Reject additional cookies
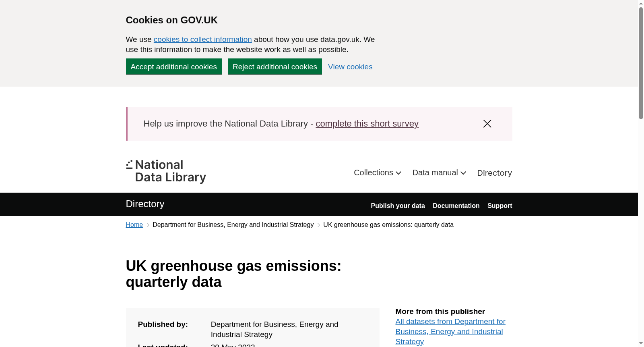The width and height of the screenshot is (644, 347). tap(275, 66)
